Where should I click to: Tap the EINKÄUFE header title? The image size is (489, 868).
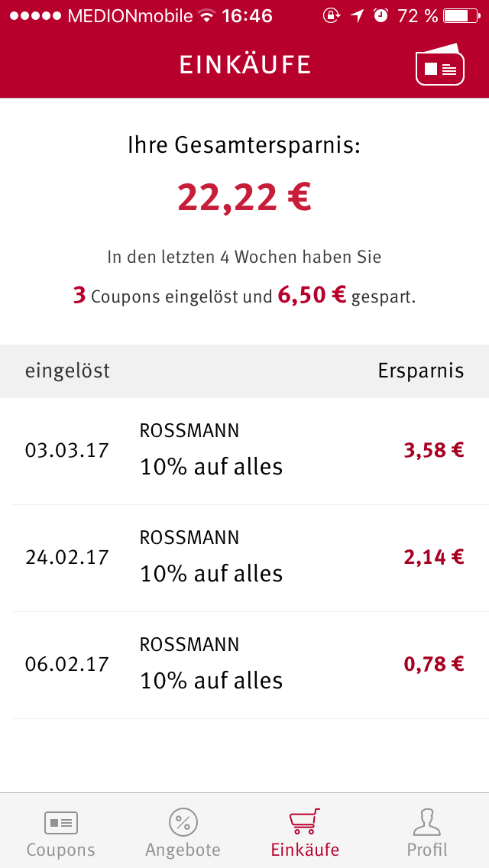point(244,65)
